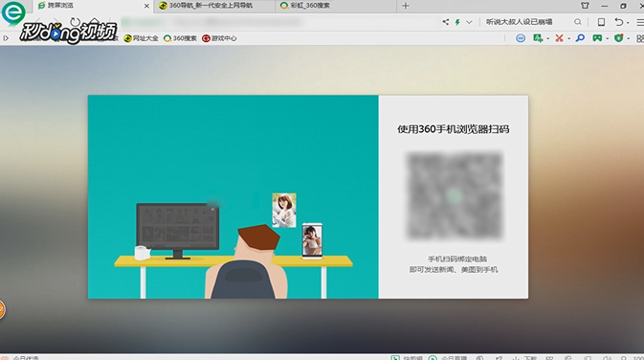Expand the green shield dropdown arrow
Image resolution: width=644 pixels, height=360 pixels.
628,39
